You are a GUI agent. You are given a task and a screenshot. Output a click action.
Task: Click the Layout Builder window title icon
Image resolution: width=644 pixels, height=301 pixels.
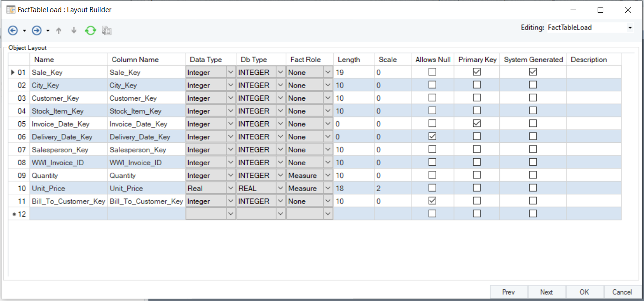coord(10,9)
